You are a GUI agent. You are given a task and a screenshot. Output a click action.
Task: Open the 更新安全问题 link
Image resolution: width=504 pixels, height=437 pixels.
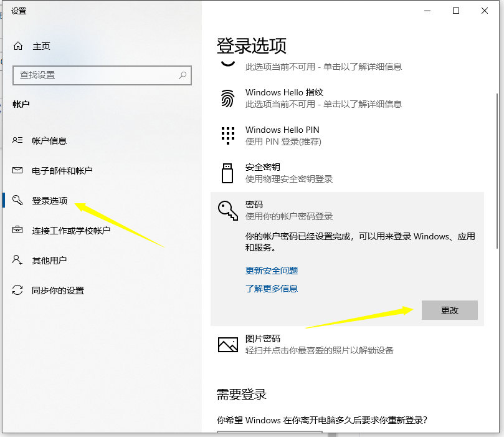(272, 270)
